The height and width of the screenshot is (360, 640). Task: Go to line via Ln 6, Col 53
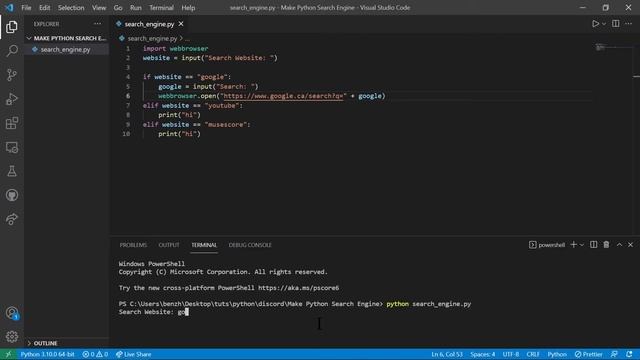447,354
